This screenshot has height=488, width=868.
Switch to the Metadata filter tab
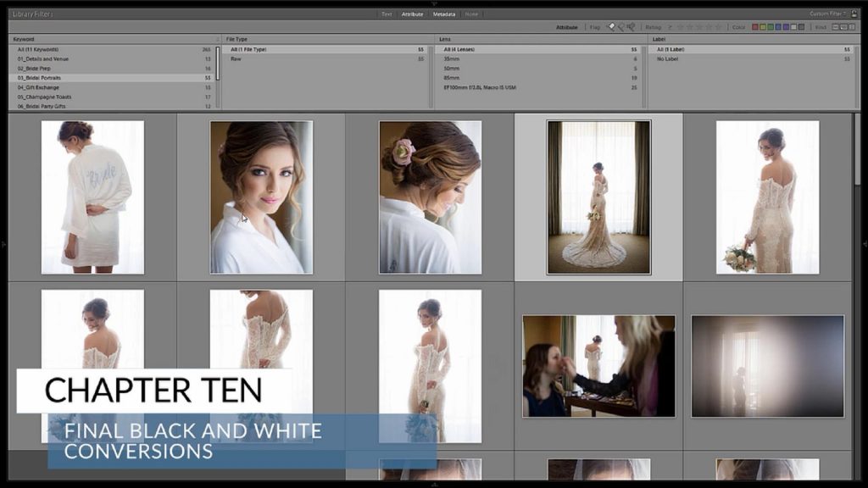(x=444, y=14)
